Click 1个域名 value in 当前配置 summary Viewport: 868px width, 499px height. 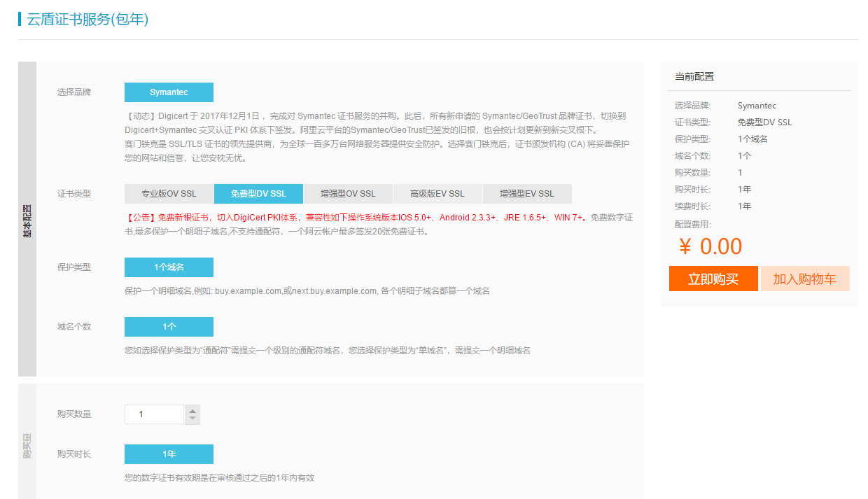click(x=752, y=139)
